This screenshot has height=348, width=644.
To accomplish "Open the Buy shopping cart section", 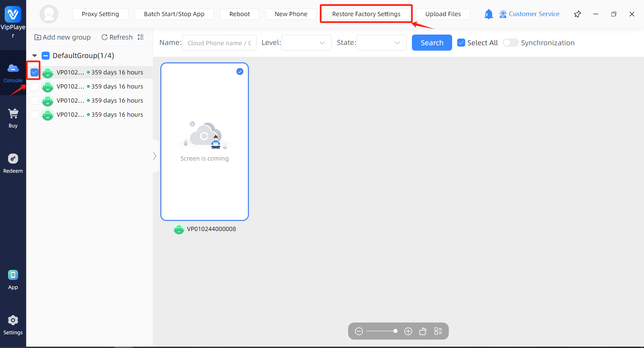I will pos(13,118).
